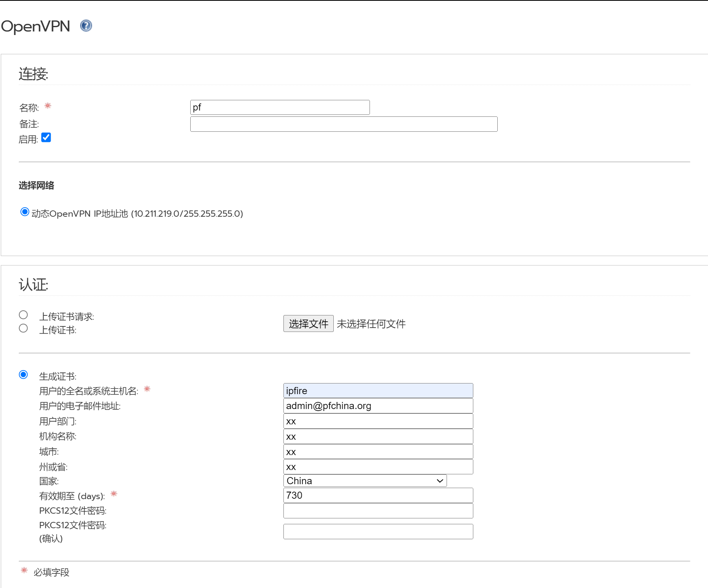The height and width of the screenshot is (588, 708).
Task: Click the PKCS12 password confirmation field
Action: point(378,532)
